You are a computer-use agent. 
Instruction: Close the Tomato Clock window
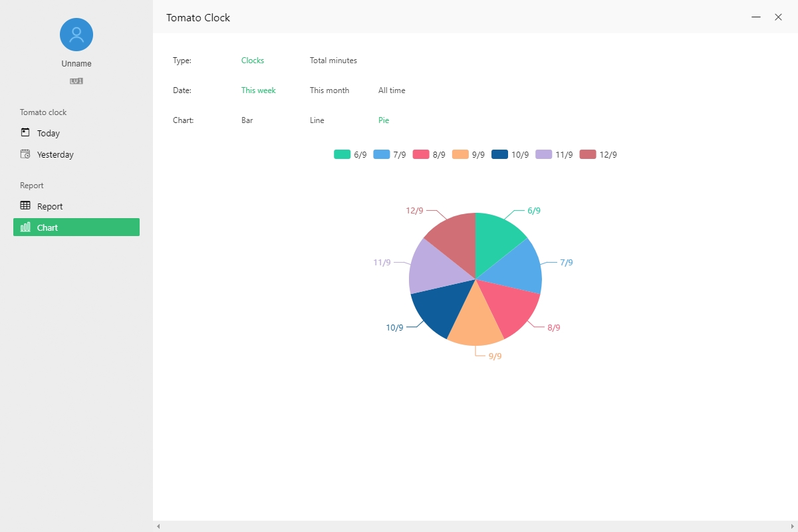778,17
